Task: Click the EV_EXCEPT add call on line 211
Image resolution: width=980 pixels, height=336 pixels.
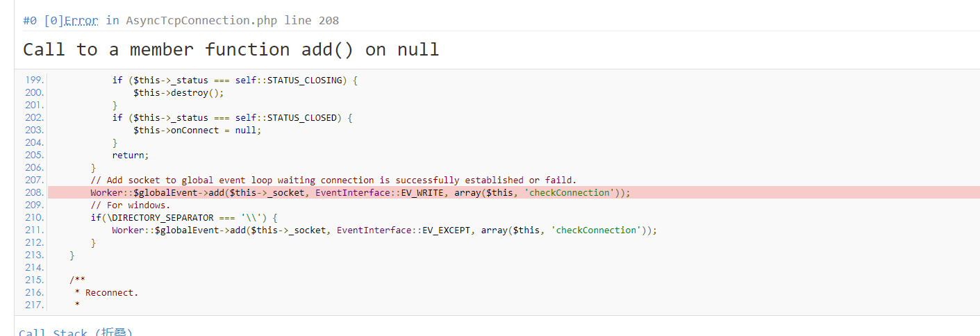Action: pyautogui.click(x=384, y=230)
